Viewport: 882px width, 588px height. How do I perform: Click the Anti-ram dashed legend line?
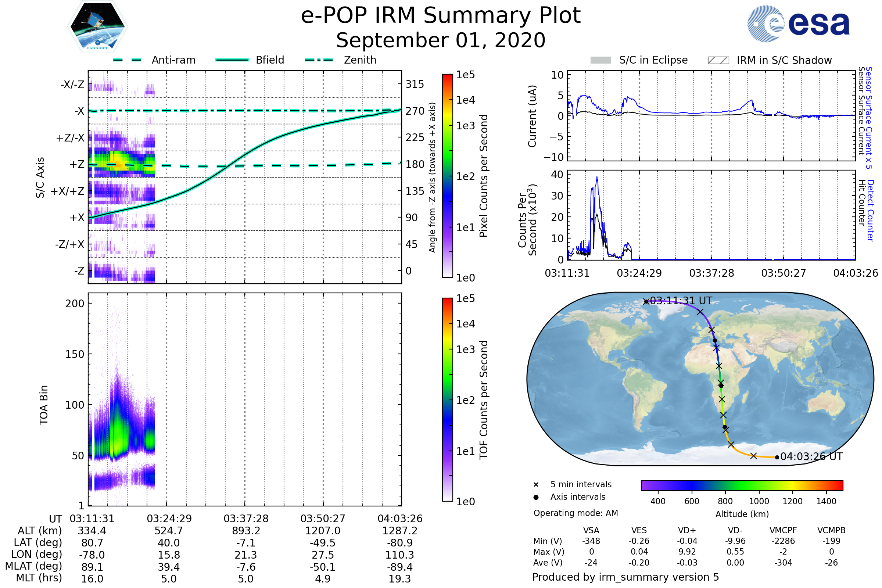pyautogui.click(x=127, y=60)
